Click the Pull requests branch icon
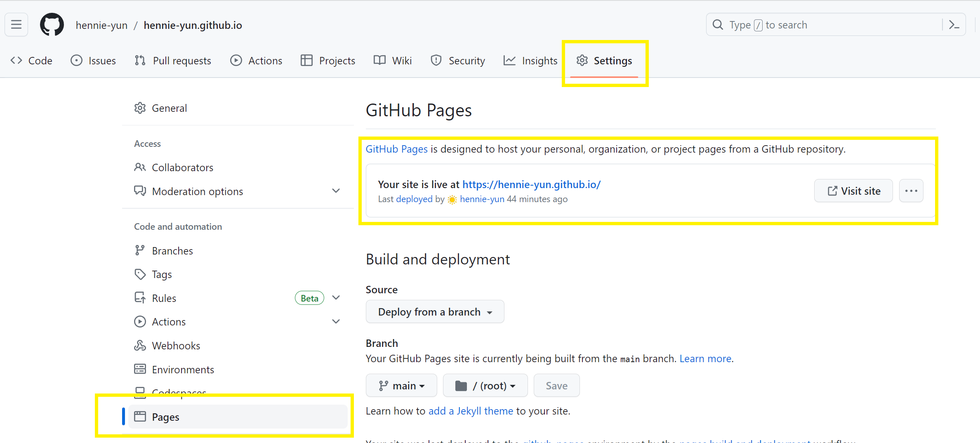 point(140,61)
